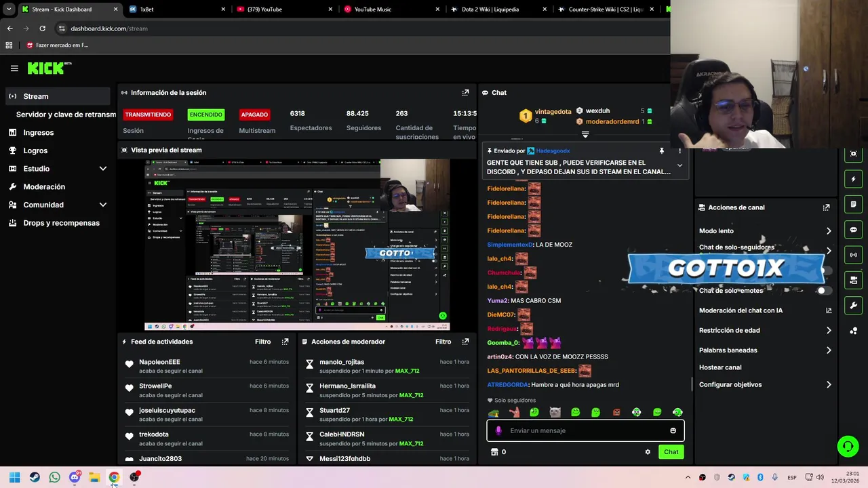
Task: Insert the Patrick star emote
Action: tap(514, 412)
